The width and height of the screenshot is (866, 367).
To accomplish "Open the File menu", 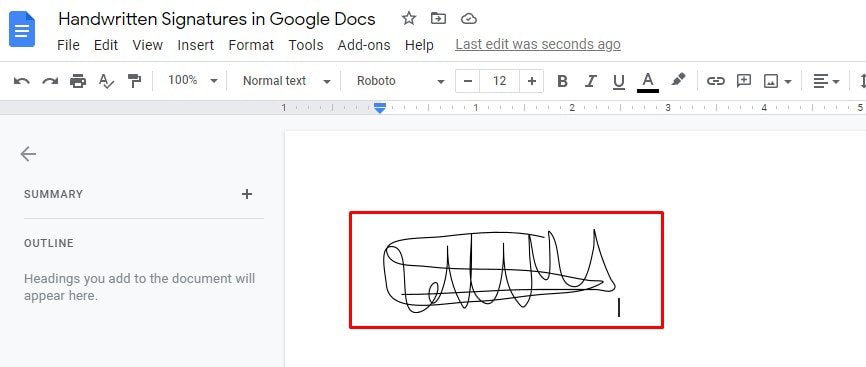I will tap(68, 45).
